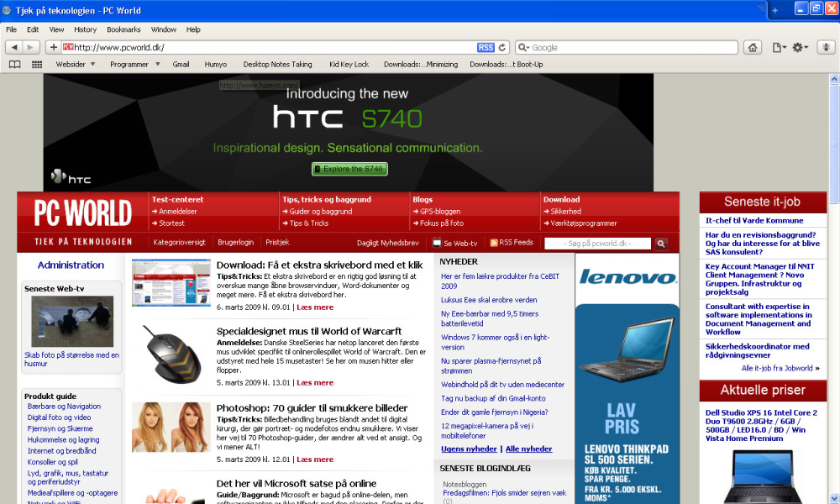The image size is (840, 504).
Task: Click the 'Søg på pcworld.dk' search box
Action: [597, 243]
